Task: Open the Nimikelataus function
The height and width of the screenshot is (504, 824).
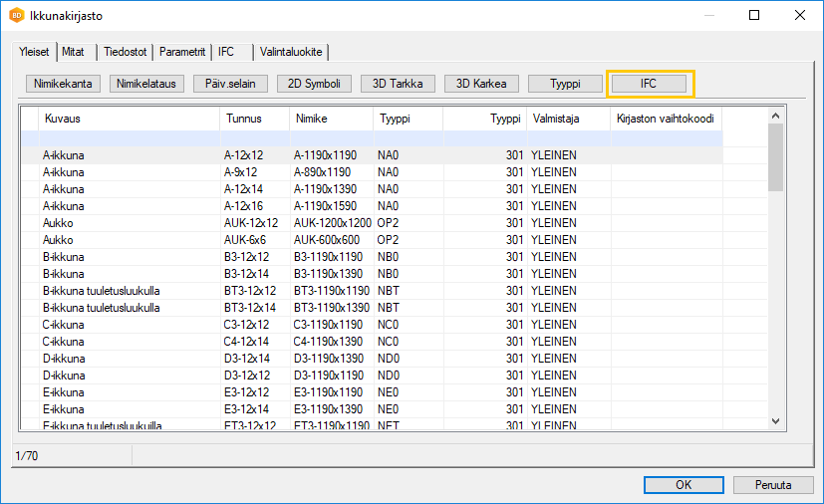Action: coord(146,84)
